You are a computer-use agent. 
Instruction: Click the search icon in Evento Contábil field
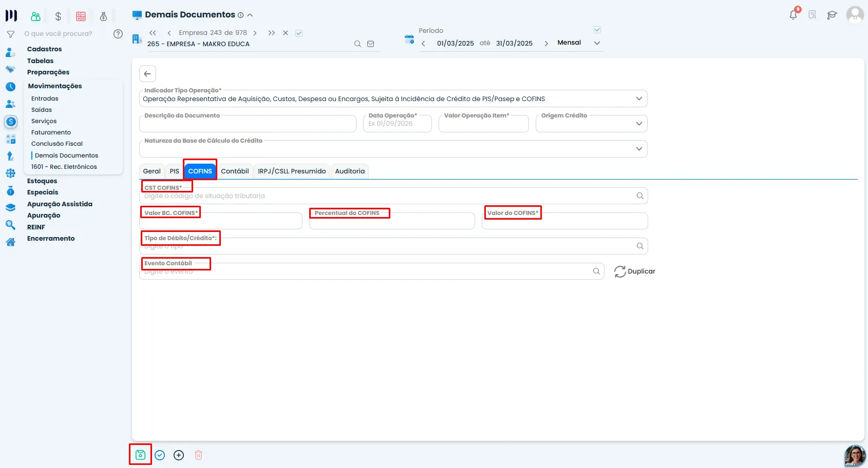[x=596, y=271]
